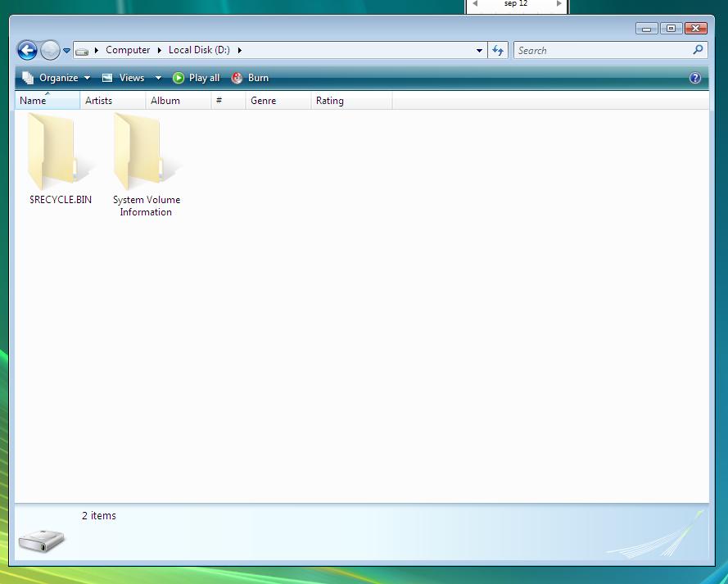The width and height of the screenshot is (728, 584).
Task: Click the magnifying glass search icon
Action: (x=698, y=50)
